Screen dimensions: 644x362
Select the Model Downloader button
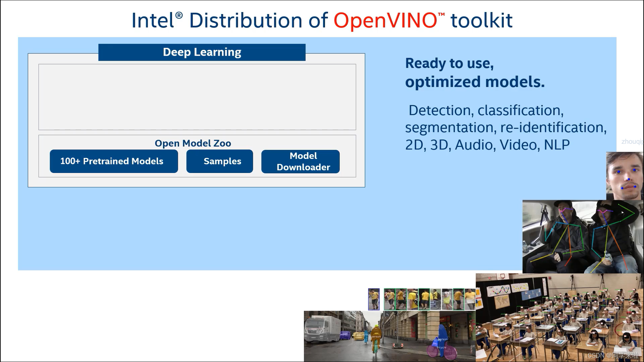(300, 162)
